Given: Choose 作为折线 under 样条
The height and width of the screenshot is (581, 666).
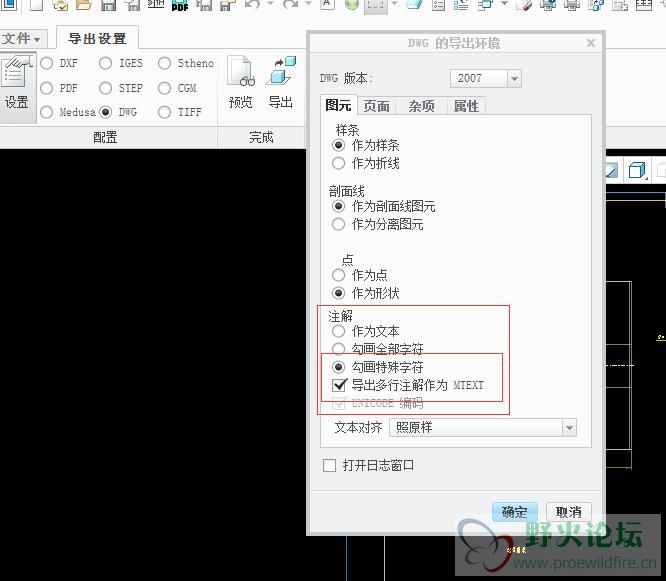Looking at the screenshot, I should (x=339, y=163).
